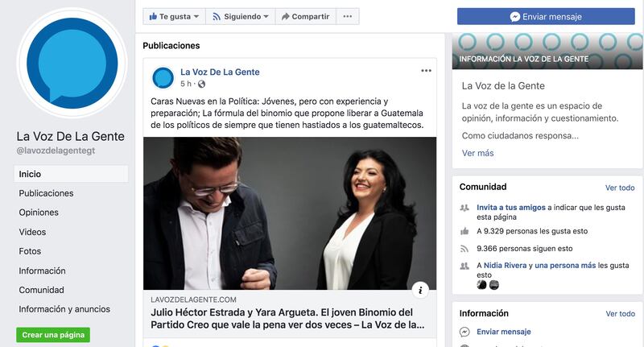Click the Invita a tus amigos link

pos(511,208)
